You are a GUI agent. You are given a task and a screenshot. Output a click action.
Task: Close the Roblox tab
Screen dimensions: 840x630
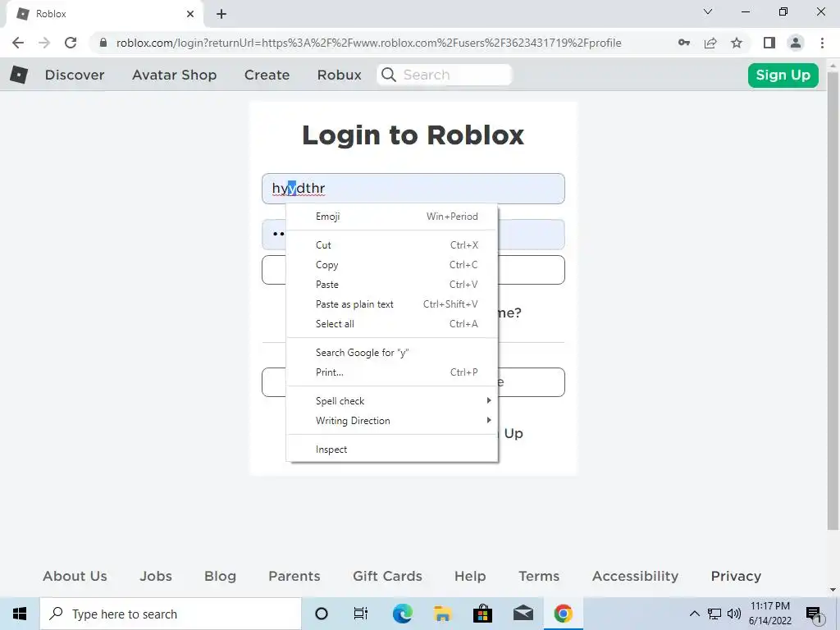coord(190,14)
